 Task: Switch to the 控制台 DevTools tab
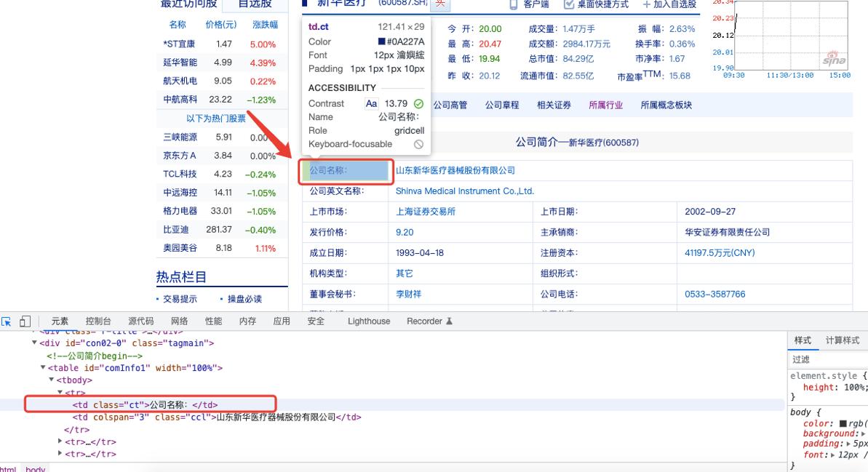pos(97,321)
